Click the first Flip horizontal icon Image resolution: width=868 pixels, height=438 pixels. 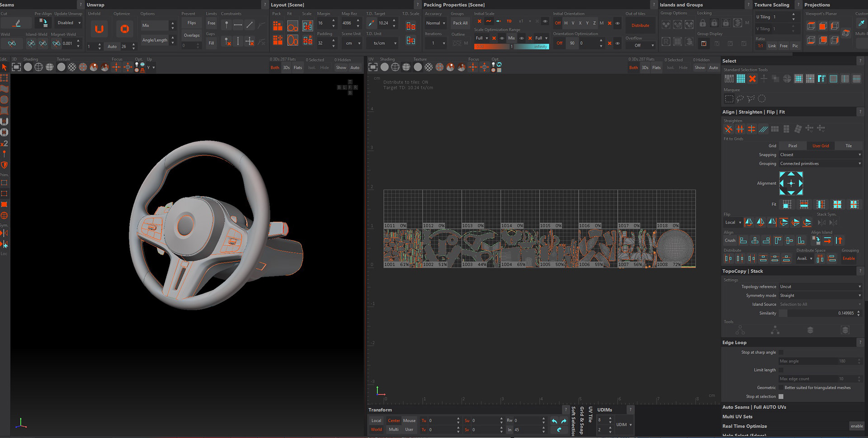[749, 222]
